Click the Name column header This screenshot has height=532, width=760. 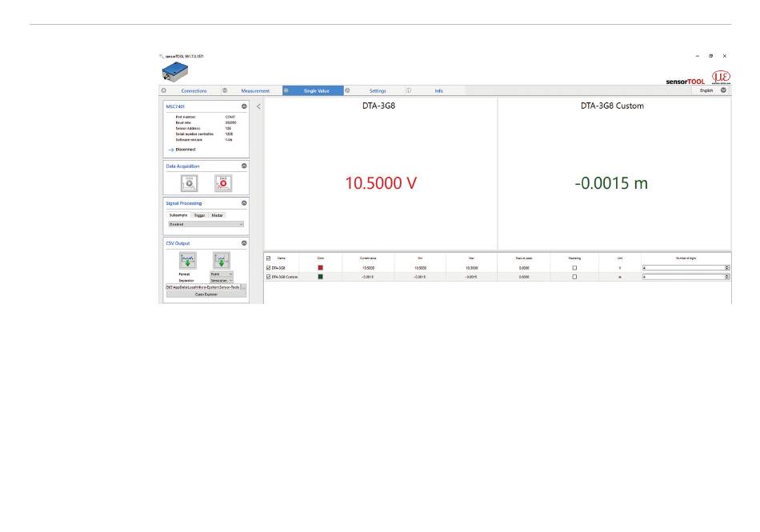(x=281, y=258)
